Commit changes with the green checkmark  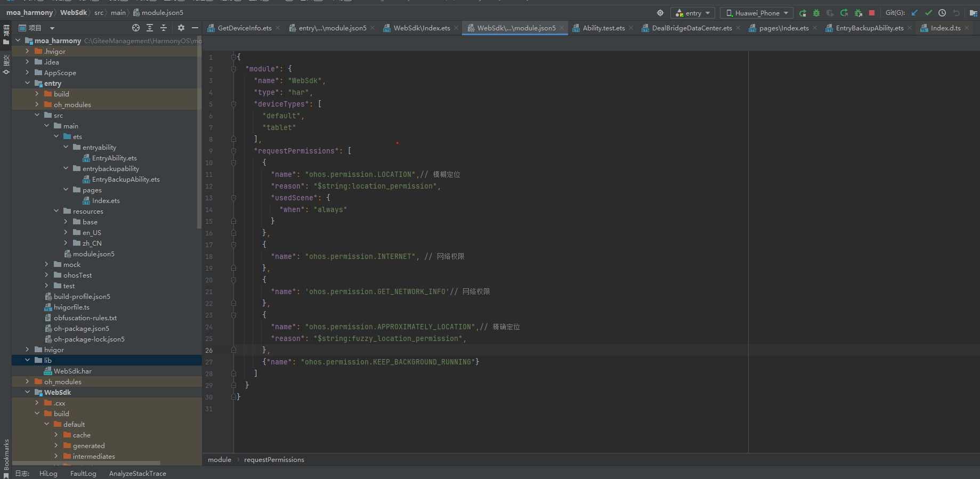[x=928, y=13]
